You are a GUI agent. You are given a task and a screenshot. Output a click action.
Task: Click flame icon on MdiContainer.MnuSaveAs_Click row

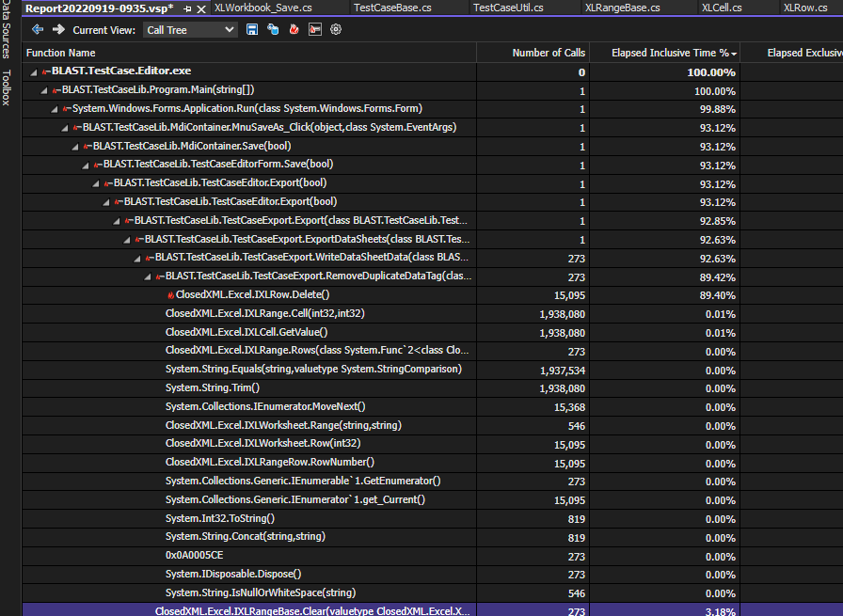pyautogui.click(x=77, y=126)
